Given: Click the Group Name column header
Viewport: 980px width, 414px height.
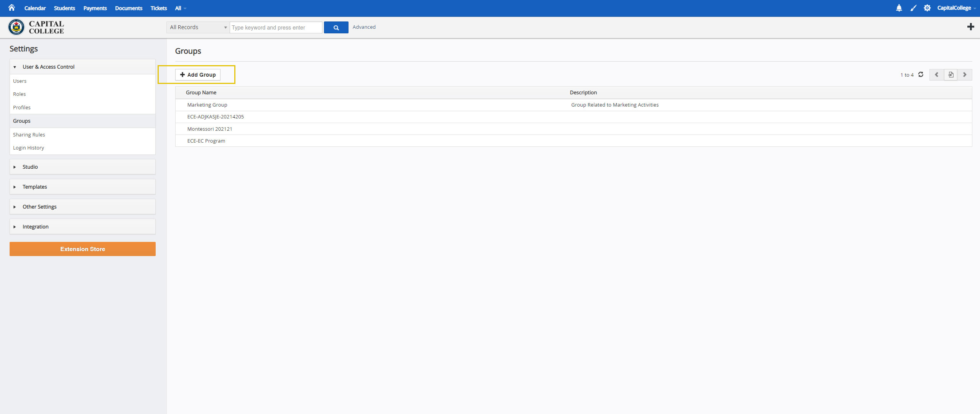Looking at the screenshot, I should (x=201, y=92).
